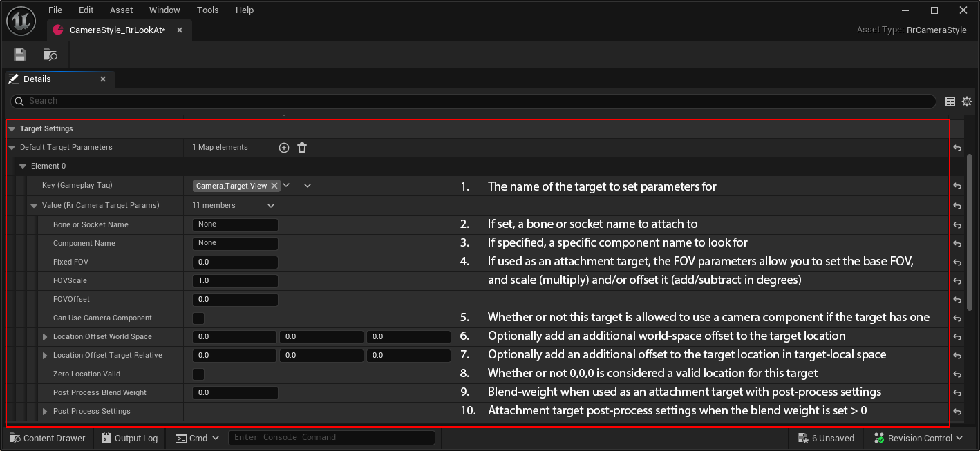
Task: Open the Window menu
Action: point(164,10)
